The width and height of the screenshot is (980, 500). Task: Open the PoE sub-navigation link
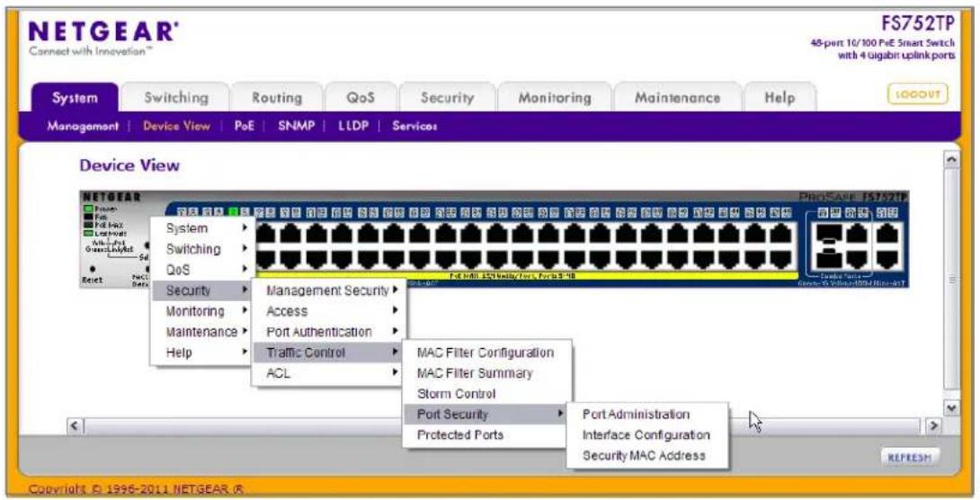click(x=245, y=126)
